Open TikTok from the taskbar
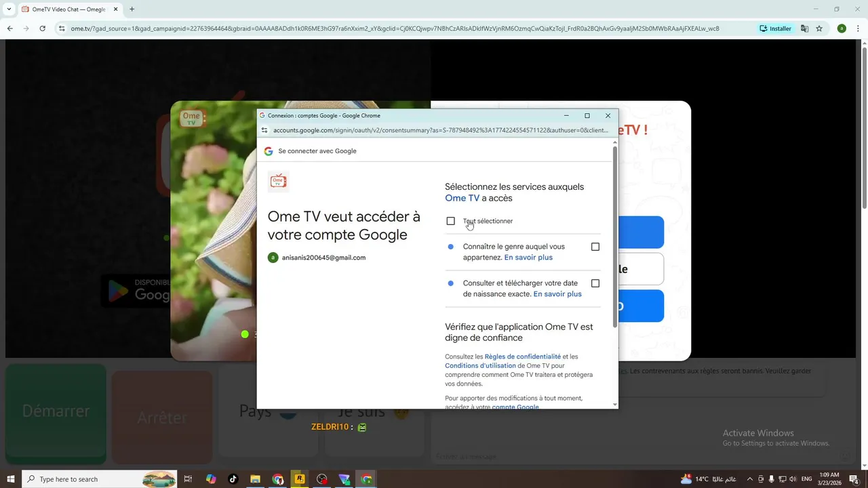This screenshot has width=868, height=488. click(233, 479)
